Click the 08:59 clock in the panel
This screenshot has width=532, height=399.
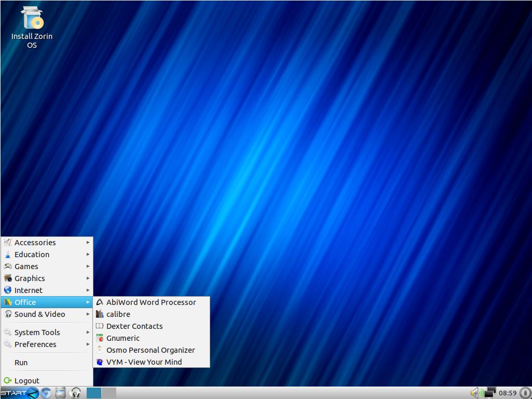click(x=507, y=393)
